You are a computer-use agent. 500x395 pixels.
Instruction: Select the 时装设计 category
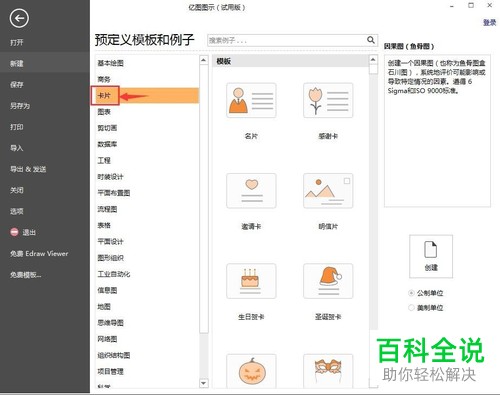110,177
